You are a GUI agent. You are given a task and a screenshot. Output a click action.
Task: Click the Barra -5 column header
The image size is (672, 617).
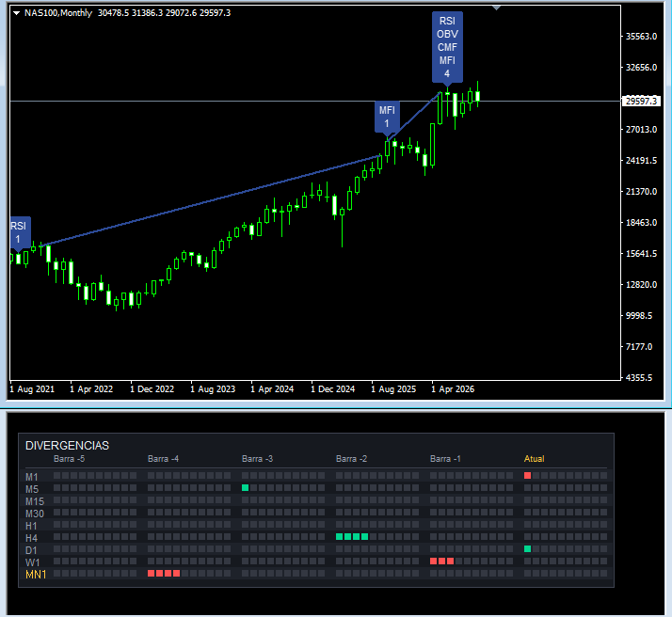point(69,459)
